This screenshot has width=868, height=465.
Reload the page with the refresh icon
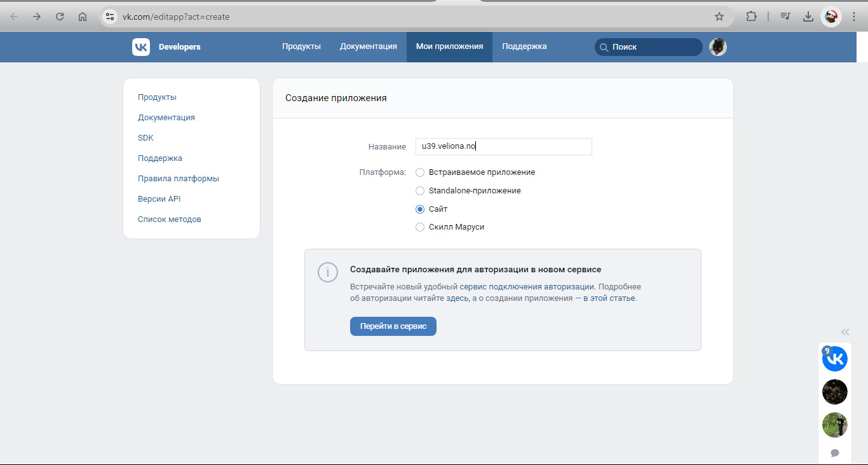(x=60, y=17)
